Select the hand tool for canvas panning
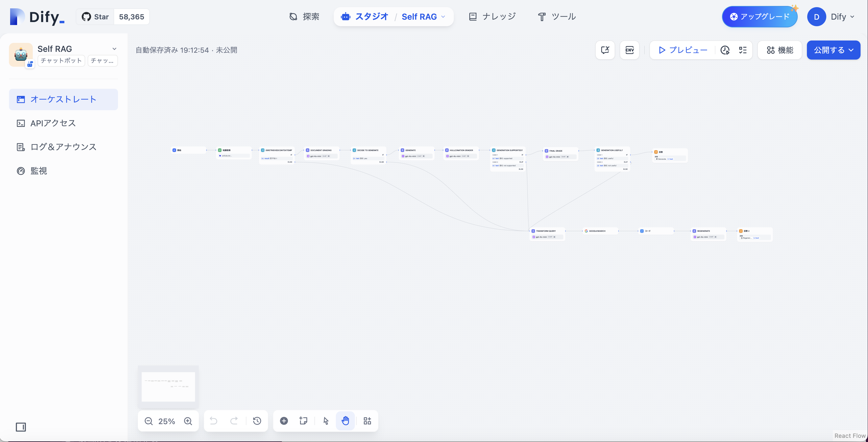Screen dimensions: 868x442 pos(345,421)
